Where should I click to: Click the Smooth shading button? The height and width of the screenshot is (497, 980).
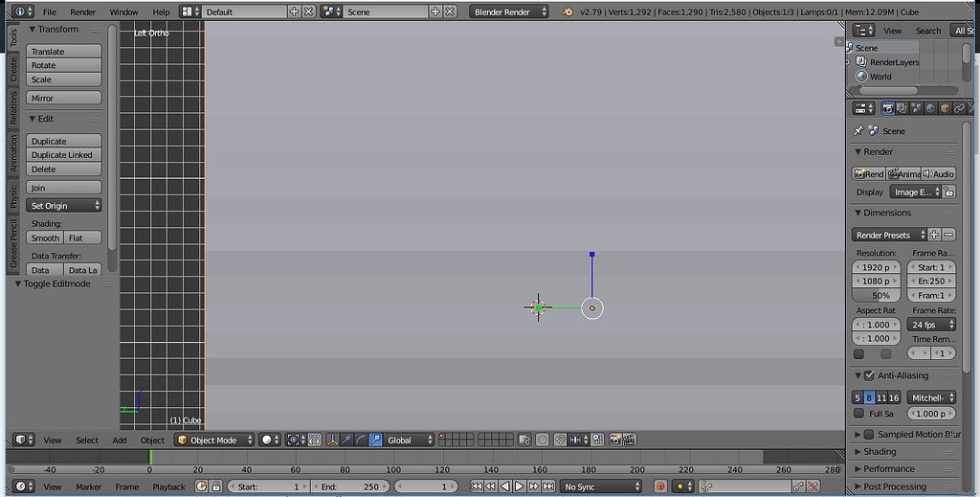pyautogui.click(x=45, y=237)
